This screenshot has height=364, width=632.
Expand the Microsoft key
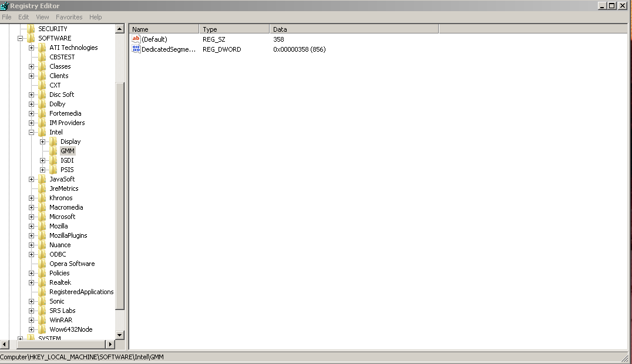(x=31, y=217)
